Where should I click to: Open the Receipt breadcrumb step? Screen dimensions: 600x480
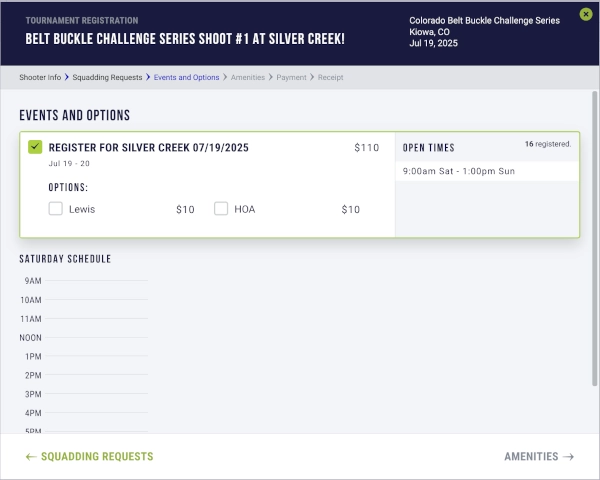[330, 77]
